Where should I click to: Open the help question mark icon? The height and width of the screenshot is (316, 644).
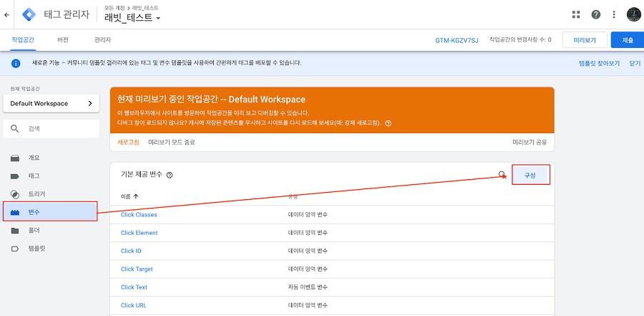(595, 15)
